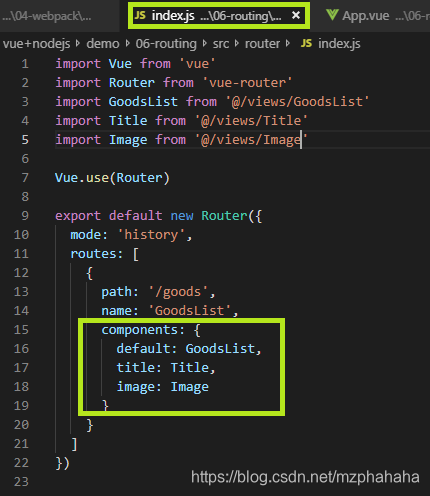
Task: Click '@/views/GoodsList' import path
Action: (297, 102)
